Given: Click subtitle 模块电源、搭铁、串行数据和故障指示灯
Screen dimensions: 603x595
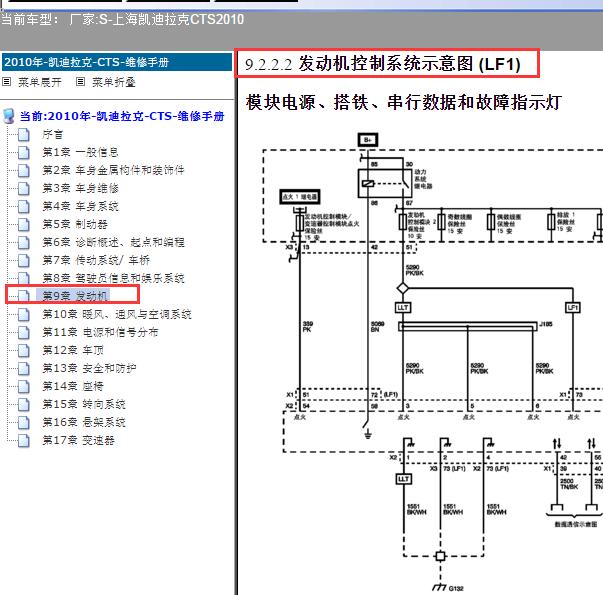Looking at the screenshot, I should tap(404, 102).
